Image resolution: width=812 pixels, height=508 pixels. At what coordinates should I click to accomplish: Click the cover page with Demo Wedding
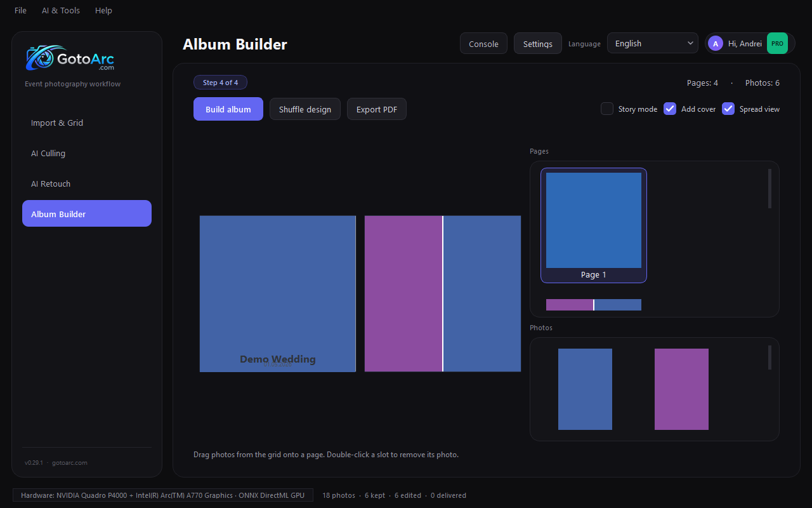coord(278,293)
